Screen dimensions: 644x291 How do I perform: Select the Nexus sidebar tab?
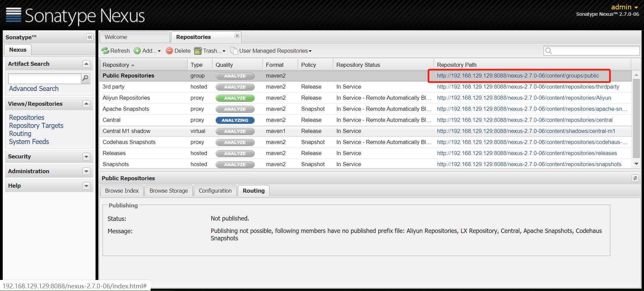click(18, 50)
